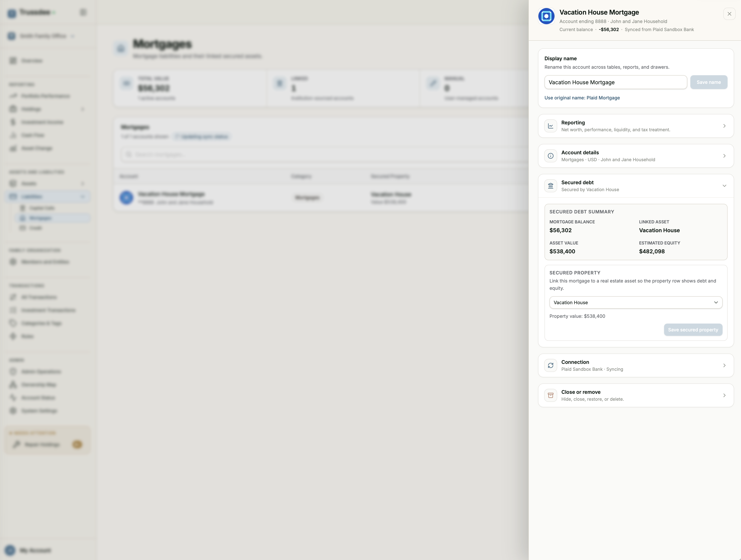Click Save secured property button

[693, 330]
